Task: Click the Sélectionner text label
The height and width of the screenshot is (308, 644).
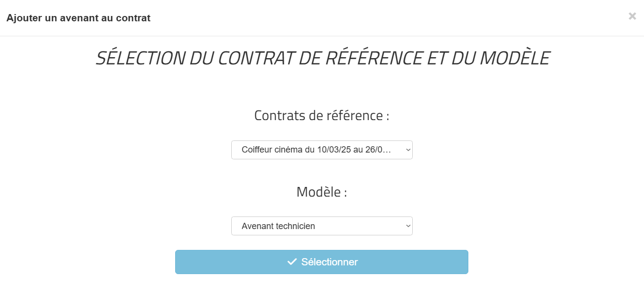Action: pos(329,262)
